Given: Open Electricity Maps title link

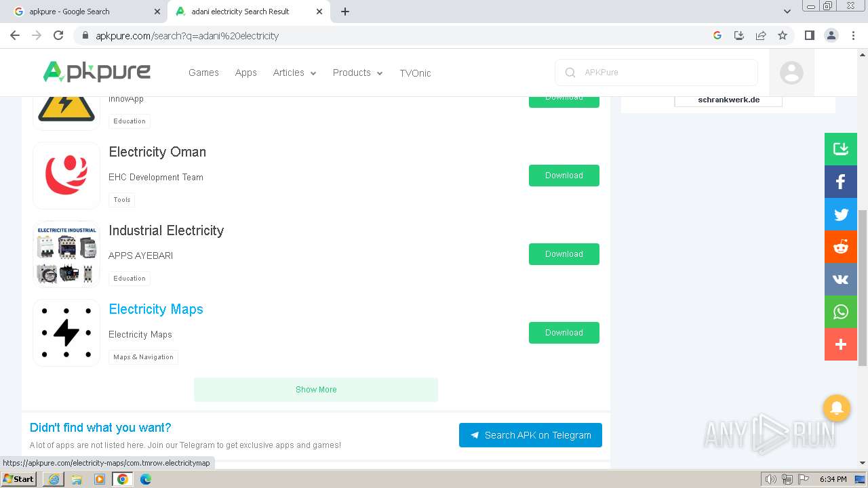Looking at the screenshot, I should [x=156, y=309].
